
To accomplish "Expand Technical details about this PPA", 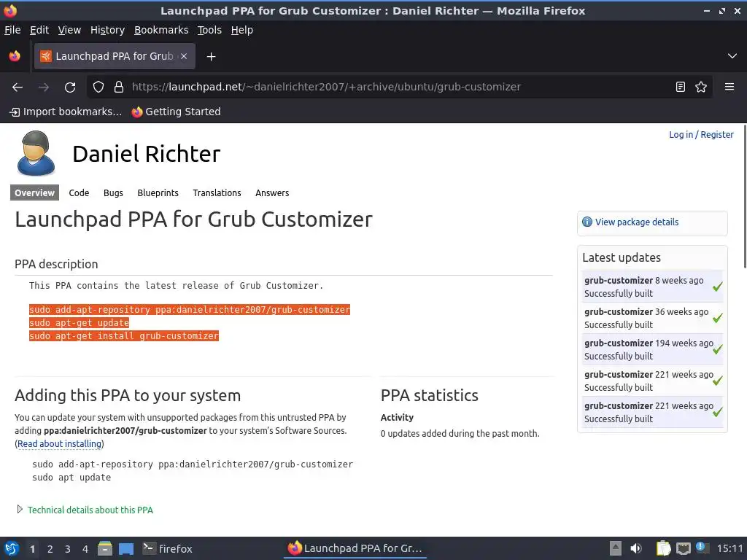I will click(90, 510).
